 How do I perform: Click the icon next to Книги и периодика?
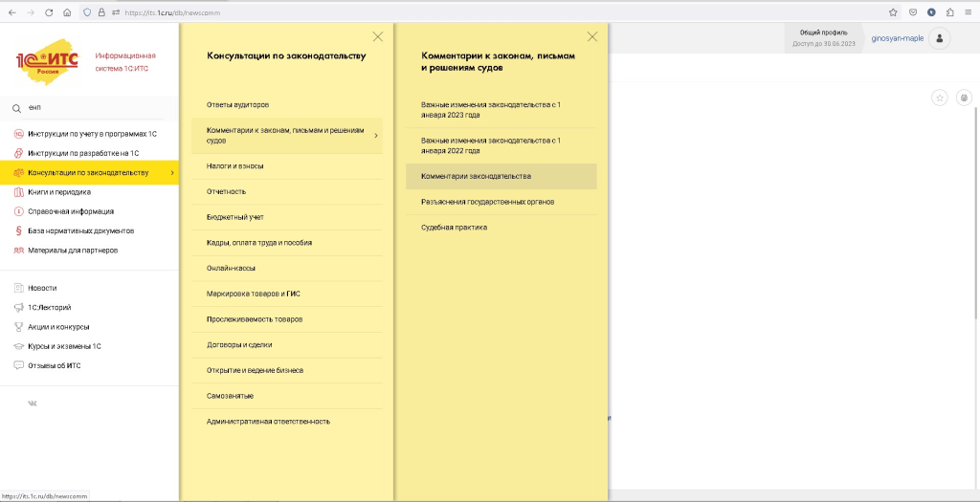tap(19, 191)
